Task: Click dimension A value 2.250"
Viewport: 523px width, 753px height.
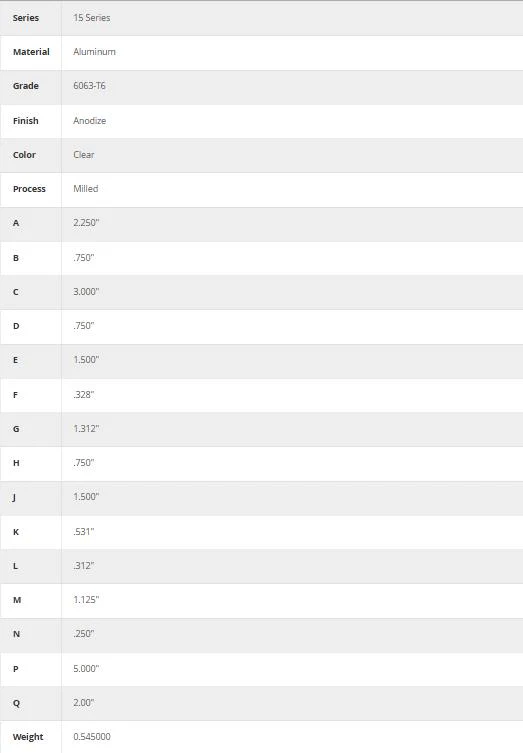Action: [86, 223]
